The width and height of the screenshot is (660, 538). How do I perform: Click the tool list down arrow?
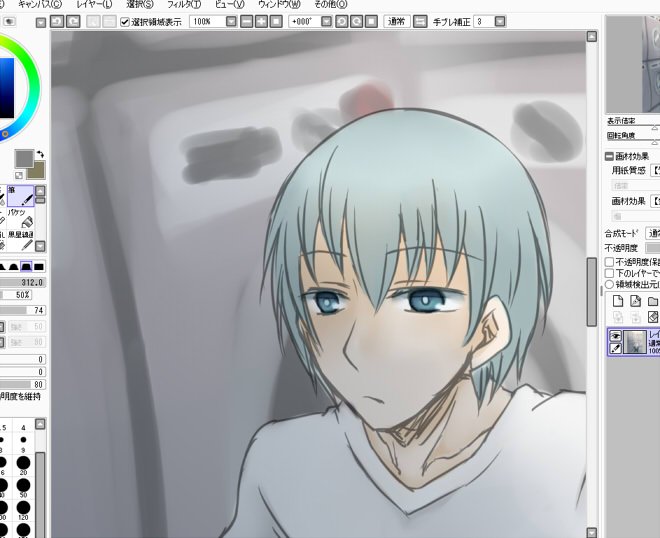(x=40, y=245)
